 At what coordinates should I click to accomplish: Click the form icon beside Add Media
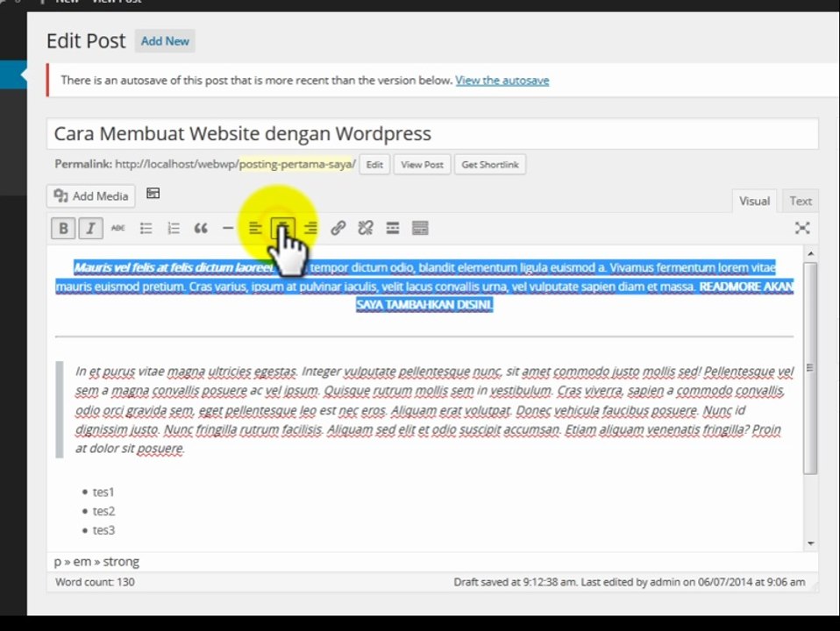(x=153, y=194)
